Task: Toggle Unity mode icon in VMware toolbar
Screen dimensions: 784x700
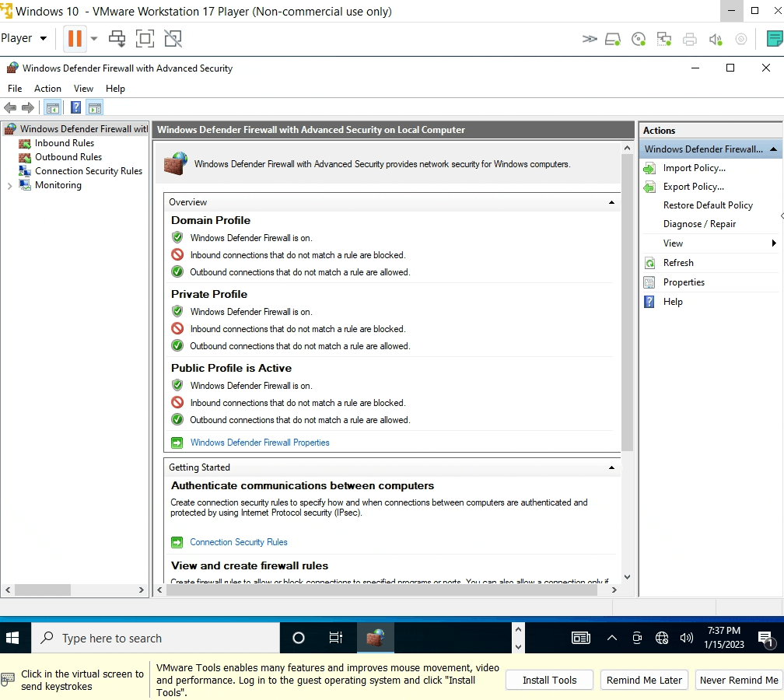Action: pos(173,39)
